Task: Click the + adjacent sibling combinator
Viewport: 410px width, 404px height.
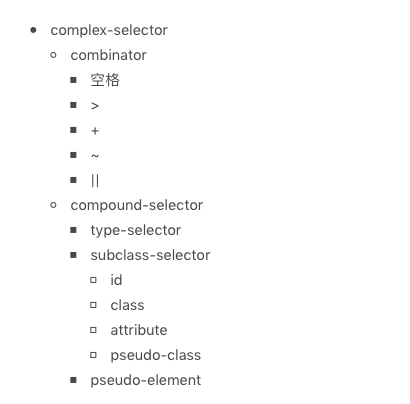Action: [x=95, y=131]
